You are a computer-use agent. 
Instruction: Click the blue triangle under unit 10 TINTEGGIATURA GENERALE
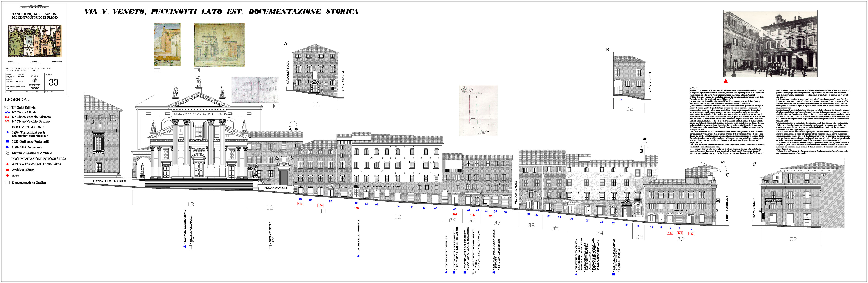click(x=358, y=256)
